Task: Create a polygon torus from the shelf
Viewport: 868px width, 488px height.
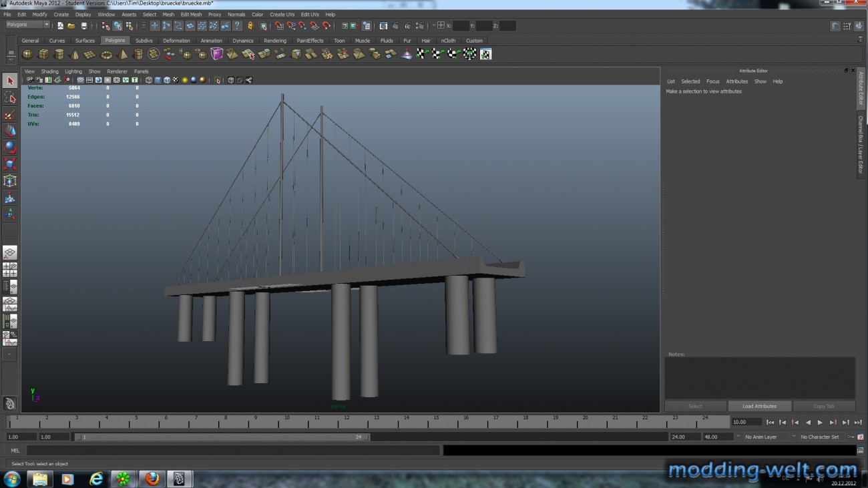Action: pyautogui.click(x=106, y=54)
